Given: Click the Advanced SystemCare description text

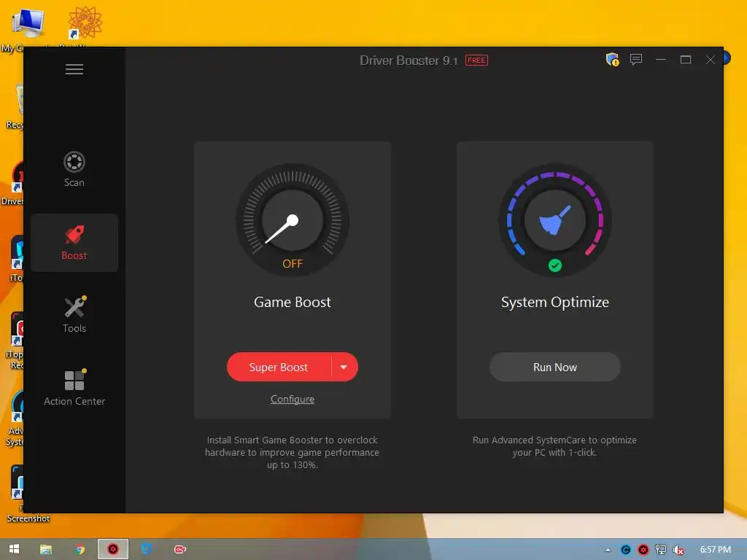Looking at the screenshot, I should pyautogui.click(x=554, y=446).
